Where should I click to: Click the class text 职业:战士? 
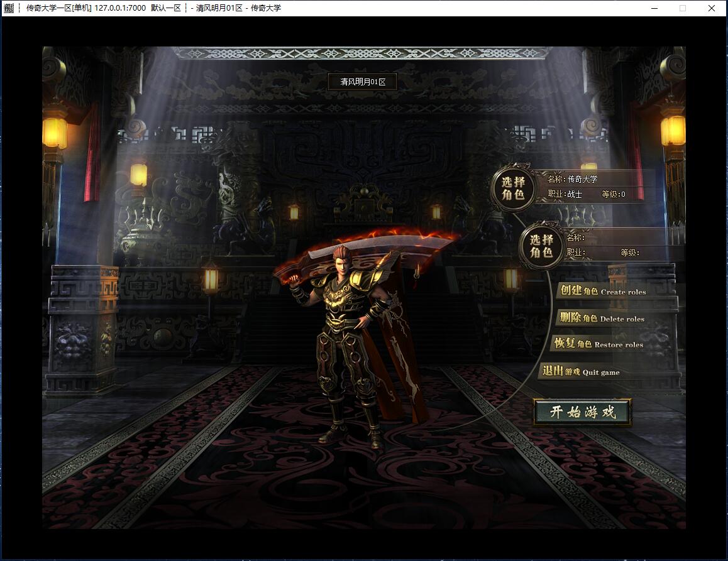point(565,194)
